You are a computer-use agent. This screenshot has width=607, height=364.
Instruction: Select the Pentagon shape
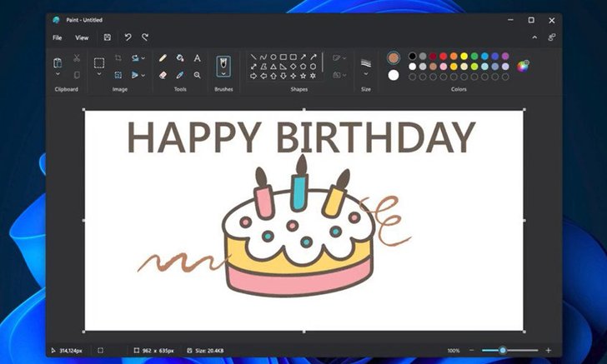303,67
